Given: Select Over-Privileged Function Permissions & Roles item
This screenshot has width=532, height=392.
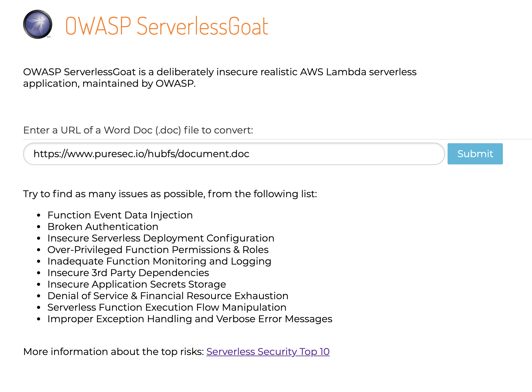Looking at the screenshot, I should coord(158,250).
